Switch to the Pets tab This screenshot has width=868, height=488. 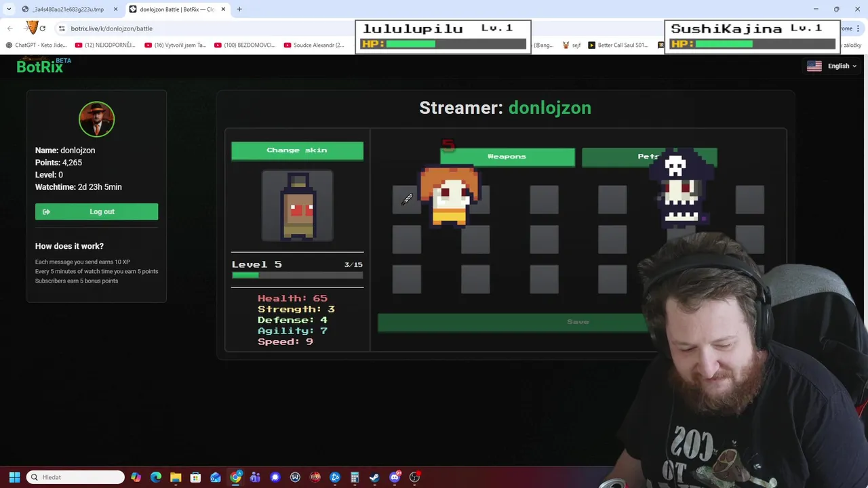pyautogui.click(x=649, y=157)
